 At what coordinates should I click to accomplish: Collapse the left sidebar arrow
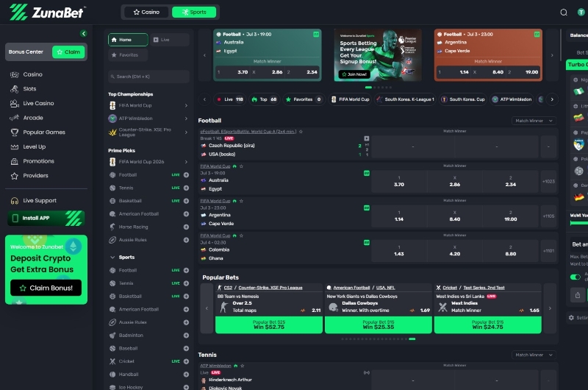click(84, 33)
